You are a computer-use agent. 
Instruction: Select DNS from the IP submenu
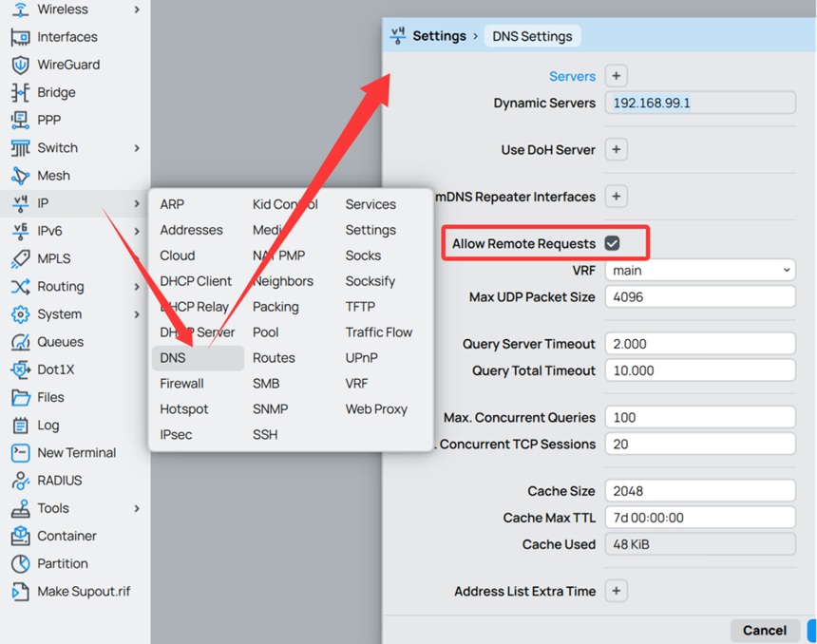click(x=174, y=358)
